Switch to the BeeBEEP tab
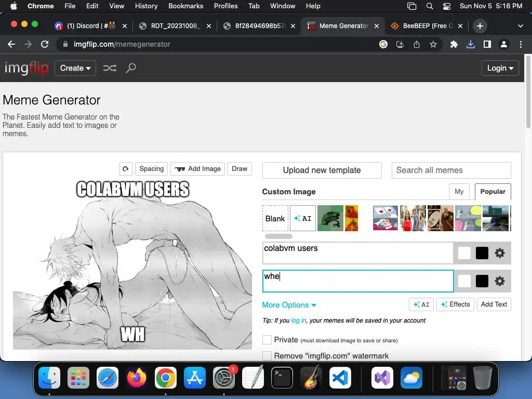This screenshot has width=532, height=399. (x=427, y=26)
